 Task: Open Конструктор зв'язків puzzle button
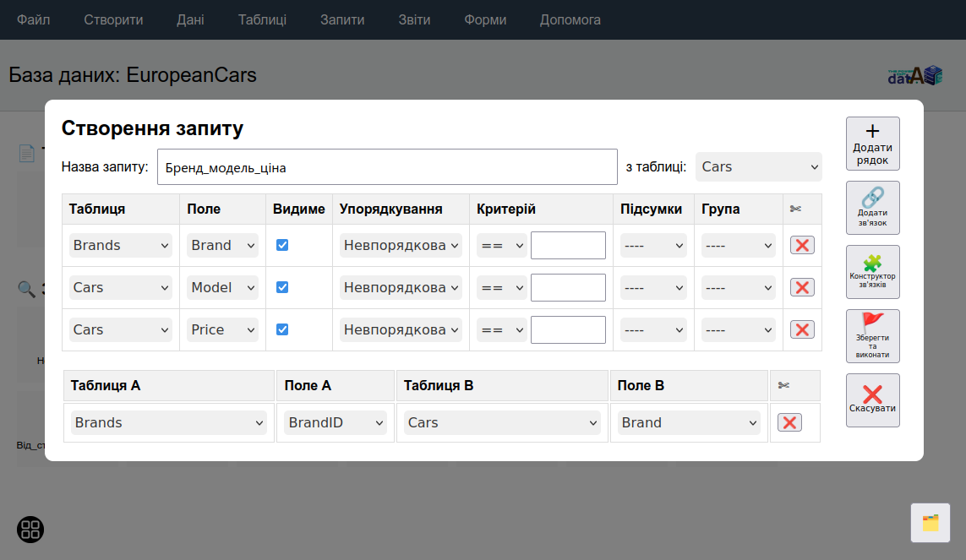(872, 272)
